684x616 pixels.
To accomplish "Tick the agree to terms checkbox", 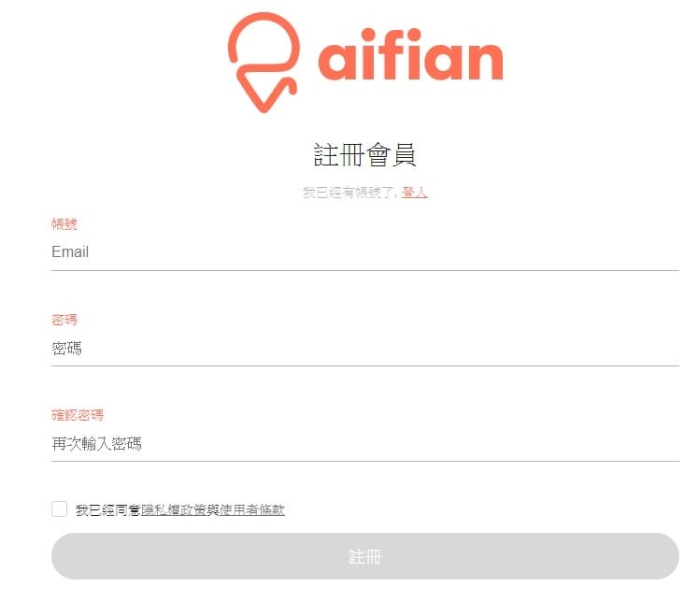I will point(60,509).
